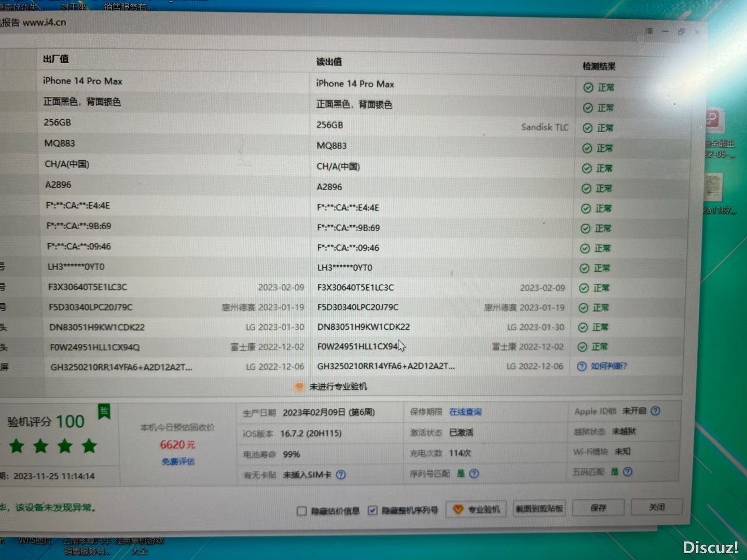Click the 正常 check icon for CH/A(中国) row
Viewport: 747px width, 560px height.
pos(587,169)
